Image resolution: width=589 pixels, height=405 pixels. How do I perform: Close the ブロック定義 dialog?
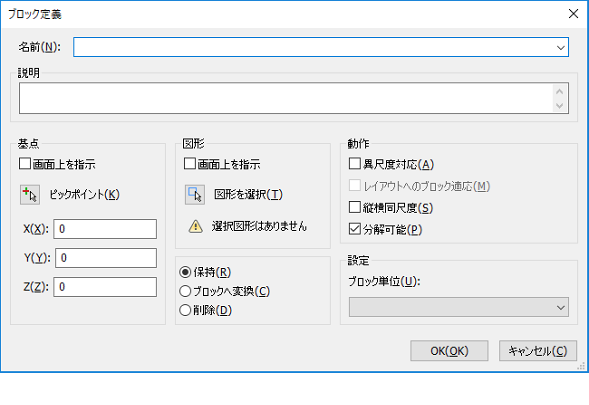573,14
